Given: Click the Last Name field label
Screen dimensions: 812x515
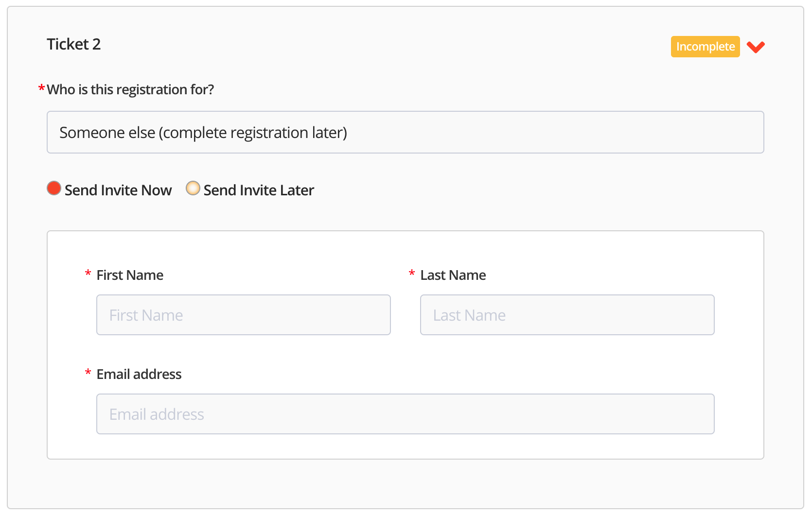Looking at the screenshot, I should coord(453,275).
